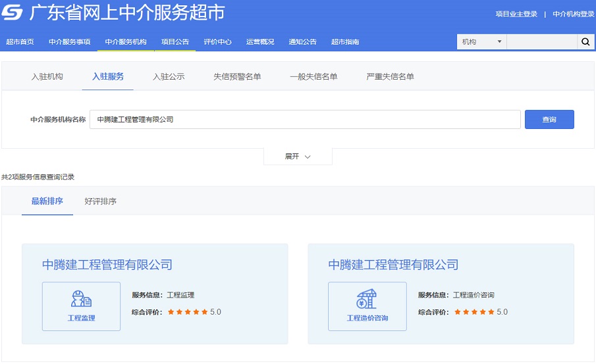596x364 pixels.
Task: Click the 工程监理 supervisor icon tile
Action: 81,306
